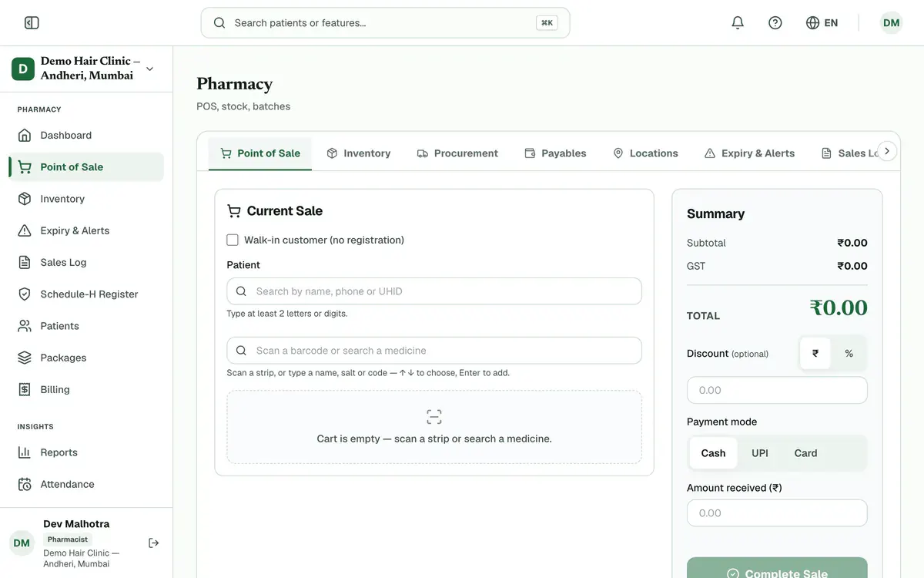The height and width of the screenshot is (578, 924).
Task: Click the Dev Malhotra user name
Action: pos(76,524)
